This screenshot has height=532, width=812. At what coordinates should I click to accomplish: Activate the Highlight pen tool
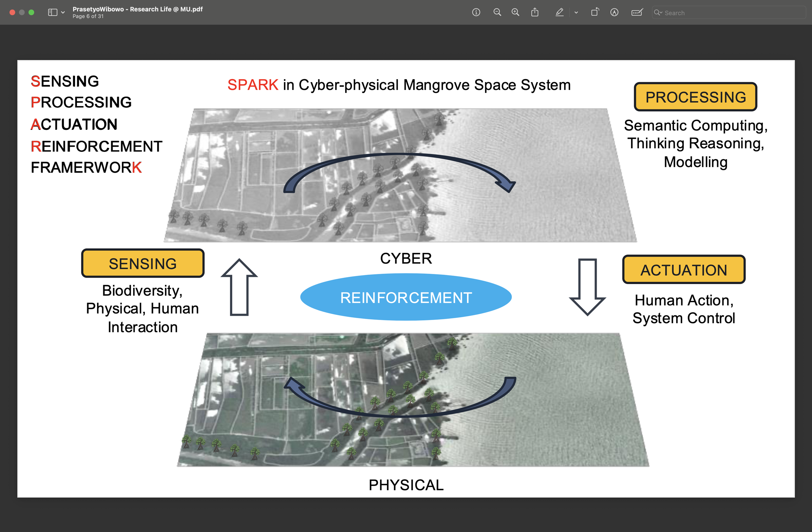[559, 13]
